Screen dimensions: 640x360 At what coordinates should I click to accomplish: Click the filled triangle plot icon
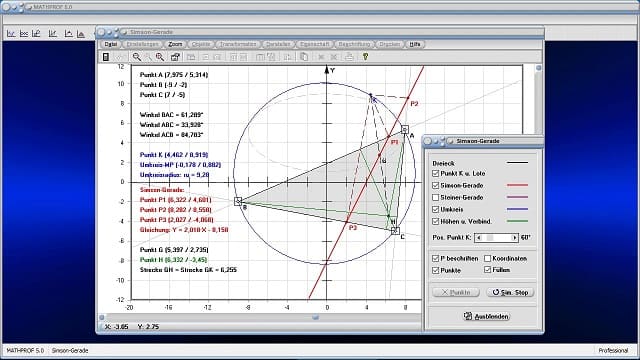(x=81, y=33)
